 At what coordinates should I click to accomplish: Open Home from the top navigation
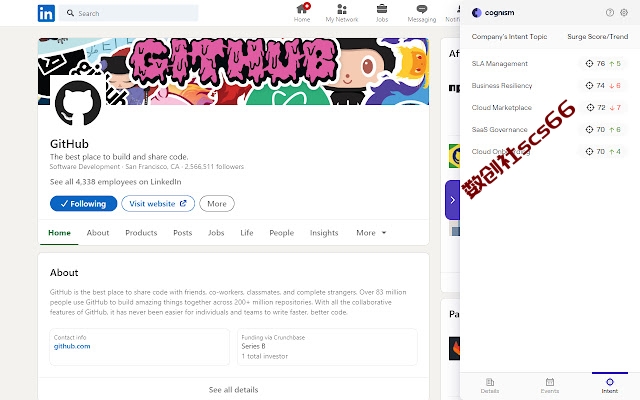[x=302, y=13]
